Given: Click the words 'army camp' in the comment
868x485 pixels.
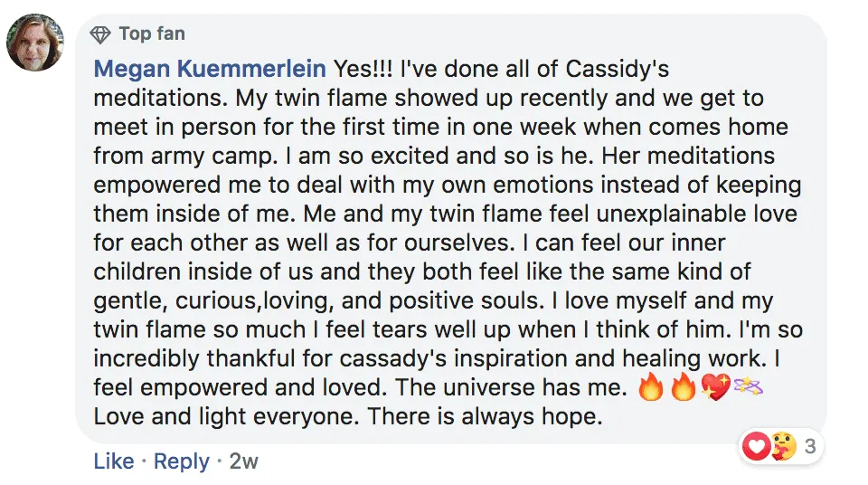Looking at the screenshot, I should [x=214, y=156].
